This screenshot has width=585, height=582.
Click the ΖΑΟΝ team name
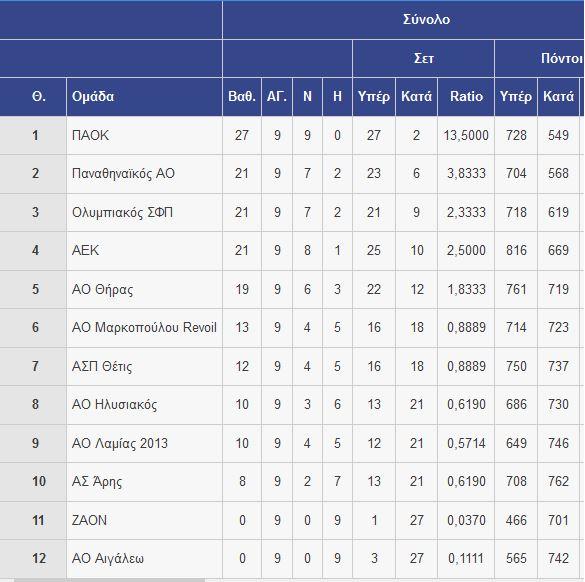click(x=89, y=520)
